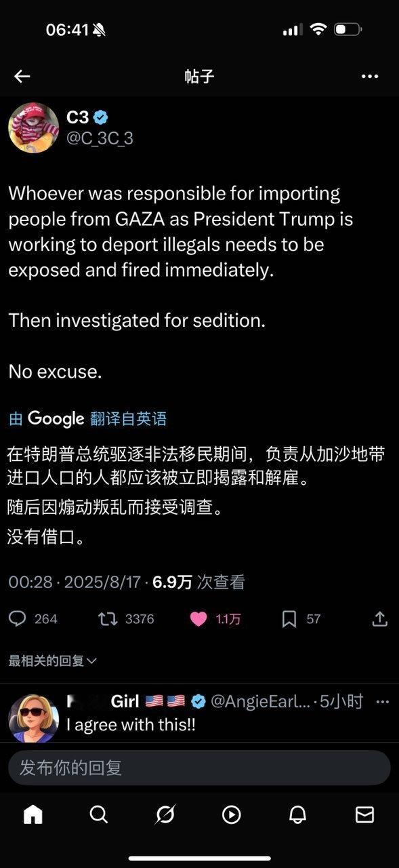Screen dimensions: 399x868
Task: Open more options on AngieEarl's reply
Action: point(383,702)
